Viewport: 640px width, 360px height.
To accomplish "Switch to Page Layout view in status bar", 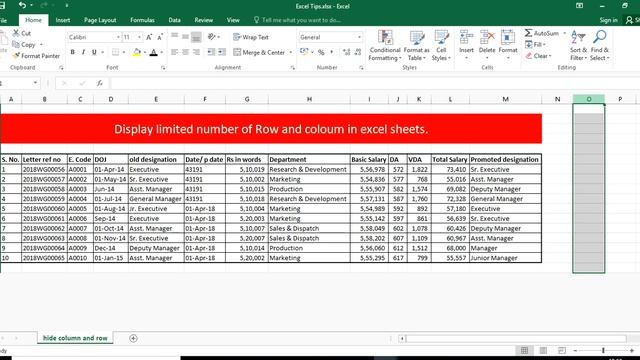I will [x=543, y=350].
